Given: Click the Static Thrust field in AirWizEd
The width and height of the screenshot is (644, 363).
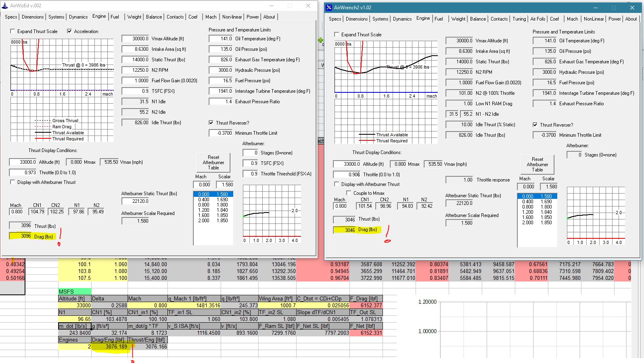Looking at the screenshot, I should (x=136, y=59).
